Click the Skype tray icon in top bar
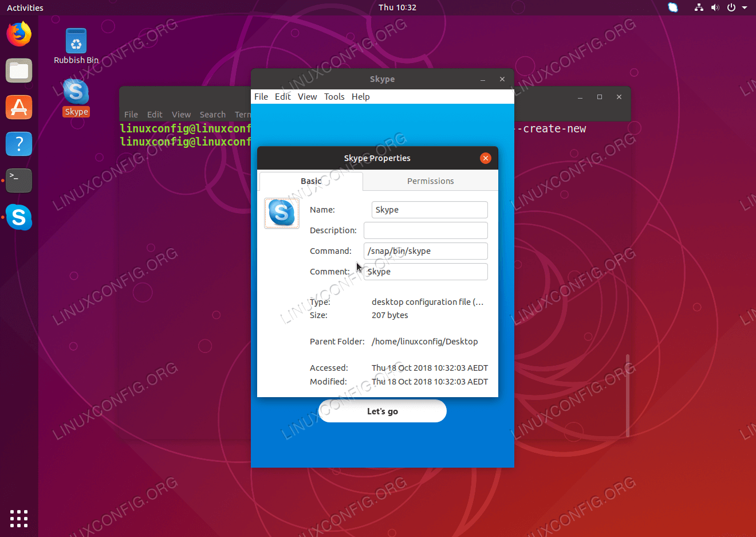Viewport: 756px width, 537px height. click(x=673, y=7)
